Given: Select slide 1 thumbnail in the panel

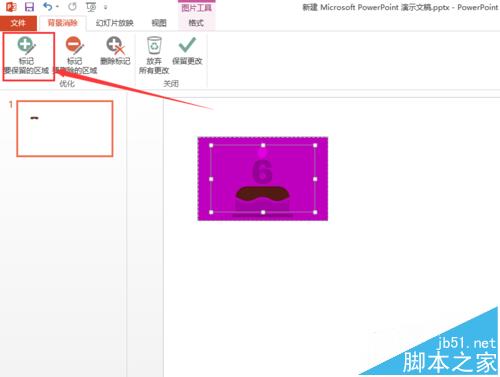Looking at the screenshot, I should coord(65,129).
